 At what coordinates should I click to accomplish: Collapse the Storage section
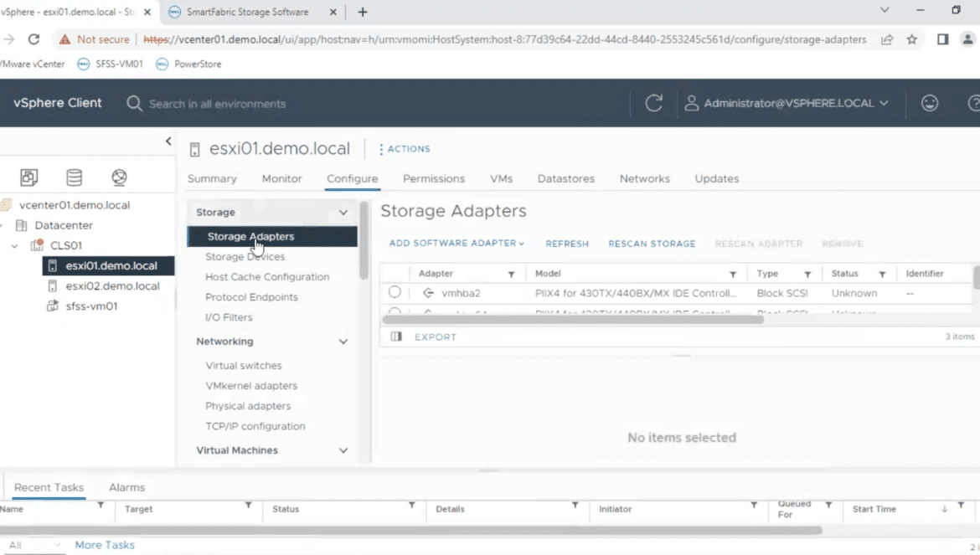pos(343,213)
